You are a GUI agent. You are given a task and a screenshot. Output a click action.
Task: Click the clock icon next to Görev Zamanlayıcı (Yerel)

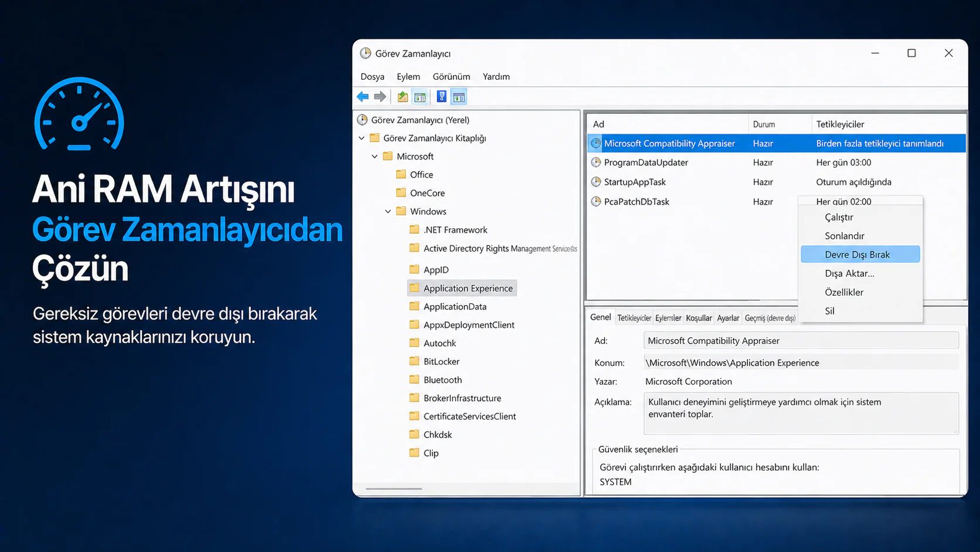click(362, 120)
